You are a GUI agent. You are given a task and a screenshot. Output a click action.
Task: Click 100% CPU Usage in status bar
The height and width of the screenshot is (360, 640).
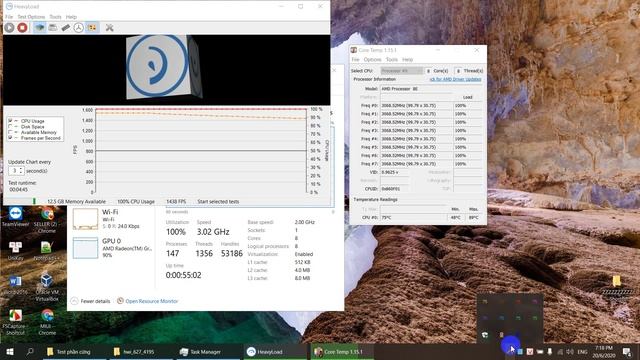[x=136, y=202]
